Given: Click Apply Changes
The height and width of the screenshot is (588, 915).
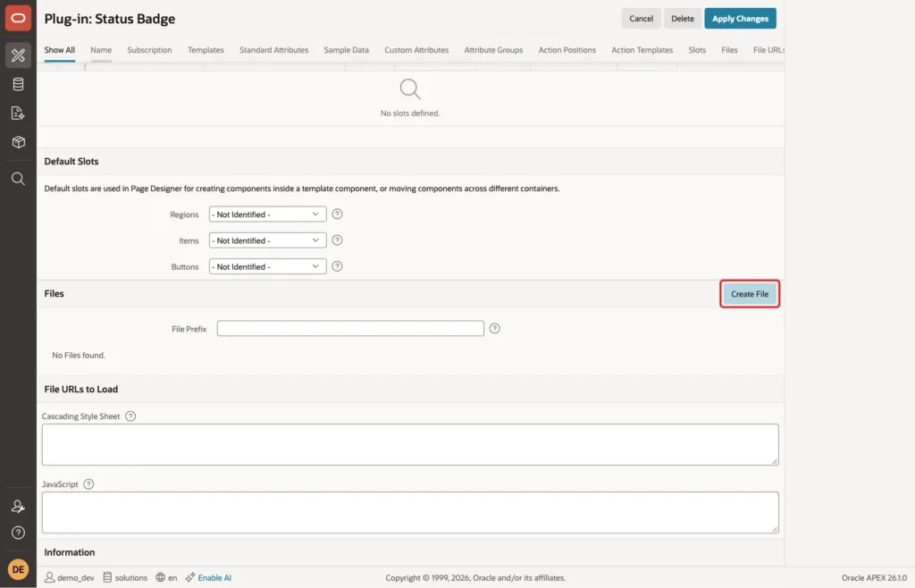Looking at the screenshot, I should pyautogui.click(x=740, y=19).
